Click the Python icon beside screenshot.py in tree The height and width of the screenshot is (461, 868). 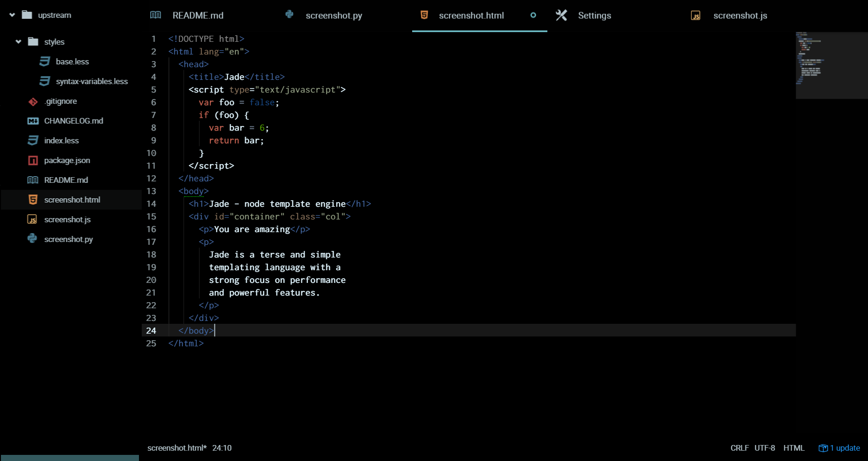click(32, 239)
